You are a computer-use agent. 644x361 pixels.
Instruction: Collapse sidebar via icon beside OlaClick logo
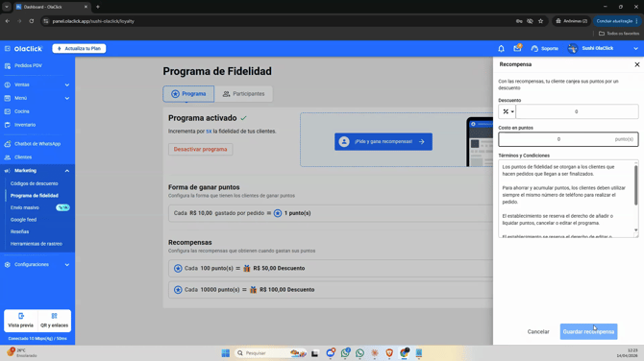(8, 48)
